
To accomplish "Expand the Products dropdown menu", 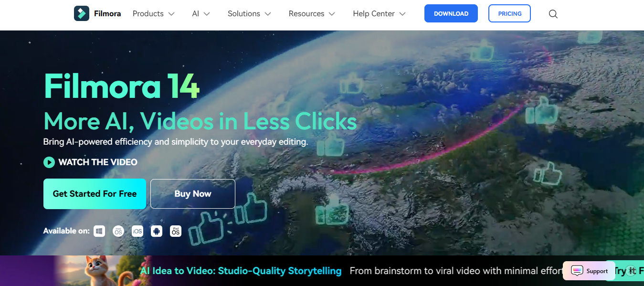I will (x=153, y=14).
